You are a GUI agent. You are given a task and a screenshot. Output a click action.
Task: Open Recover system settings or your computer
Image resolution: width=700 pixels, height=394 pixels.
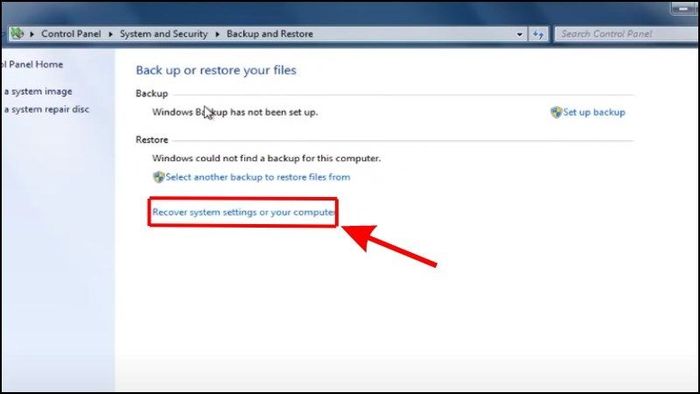pos(243,212)
